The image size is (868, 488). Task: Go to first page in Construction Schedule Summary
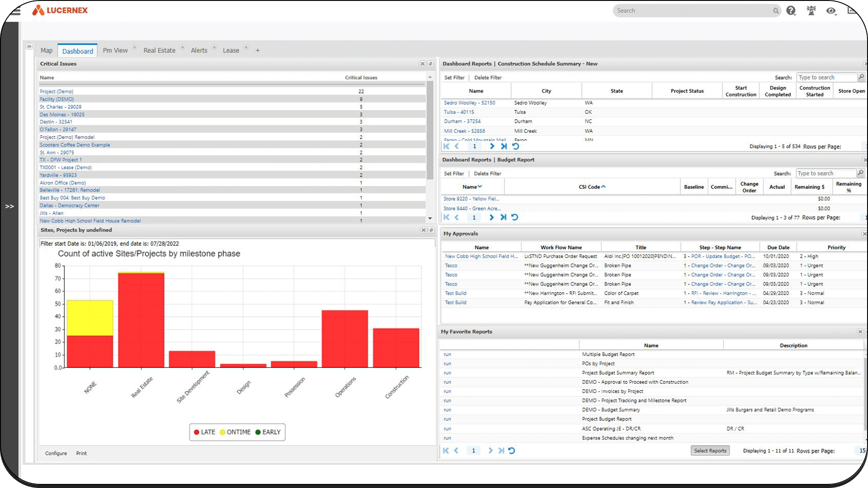(x=446, y=146)
